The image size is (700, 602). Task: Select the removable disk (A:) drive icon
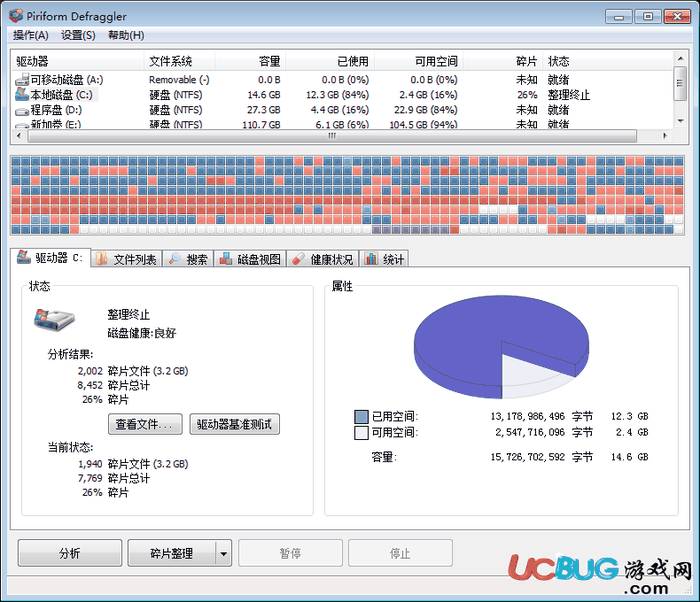pyautogui.click(x=22, y=80)
